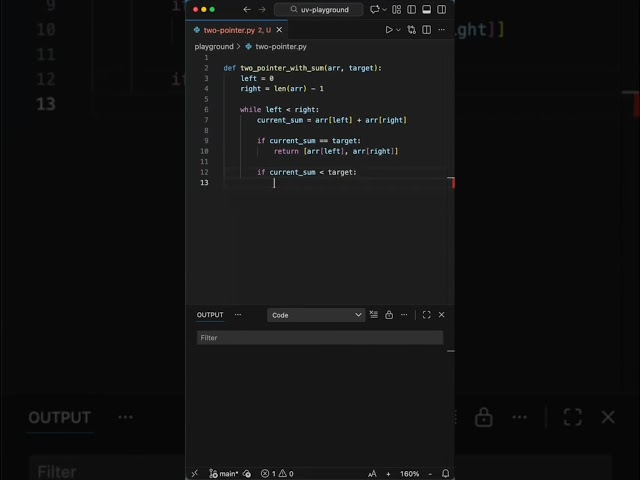Toggle output auto-scroll lock
This screenshot has width=640, height=480.
click(389, 315)
